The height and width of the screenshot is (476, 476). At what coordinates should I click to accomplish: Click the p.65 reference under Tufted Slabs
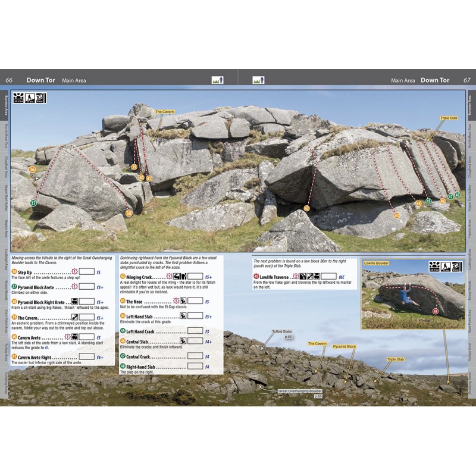click(x=288, y=337)
